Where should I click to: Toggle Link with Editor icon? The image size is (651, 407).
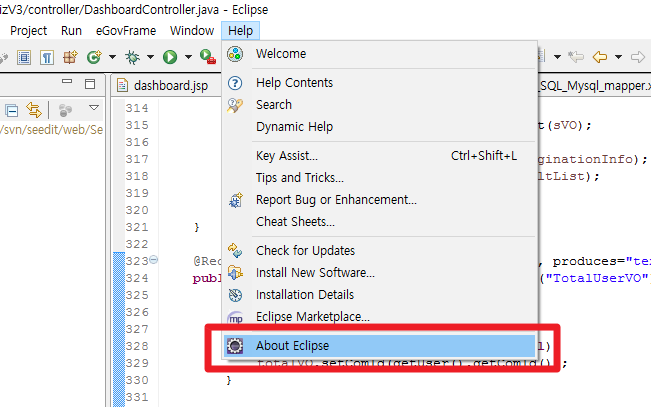click(34, 110)
